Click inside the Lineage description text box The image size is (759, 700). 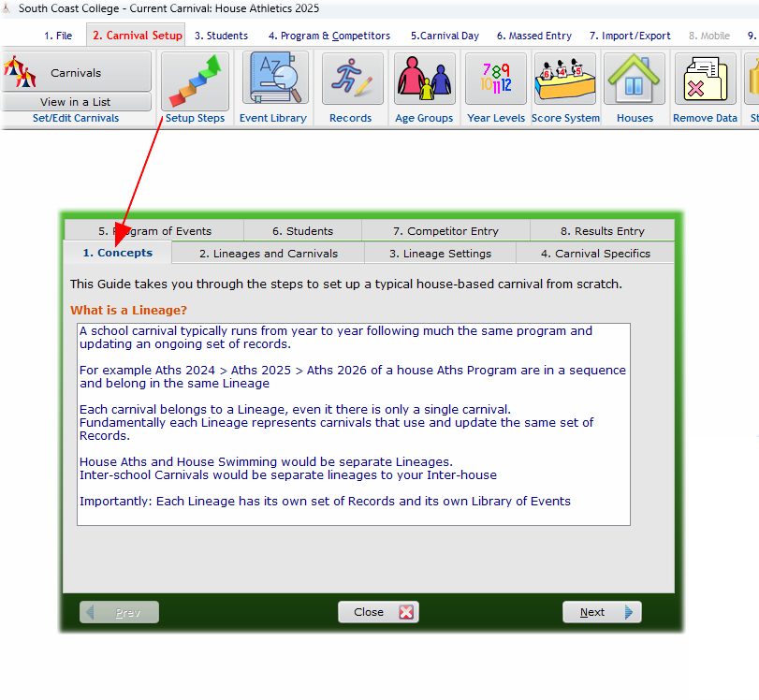point(353,424)
